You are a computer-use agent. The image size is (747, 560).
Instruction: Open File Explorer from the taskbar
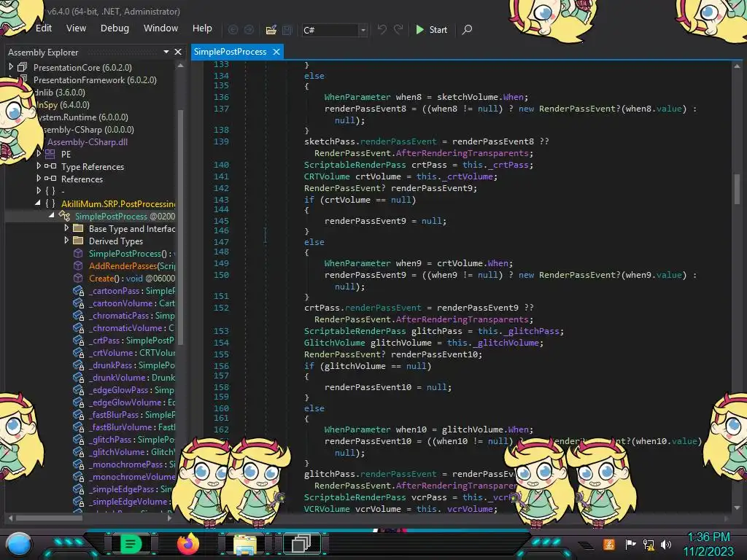pos(245,544)
